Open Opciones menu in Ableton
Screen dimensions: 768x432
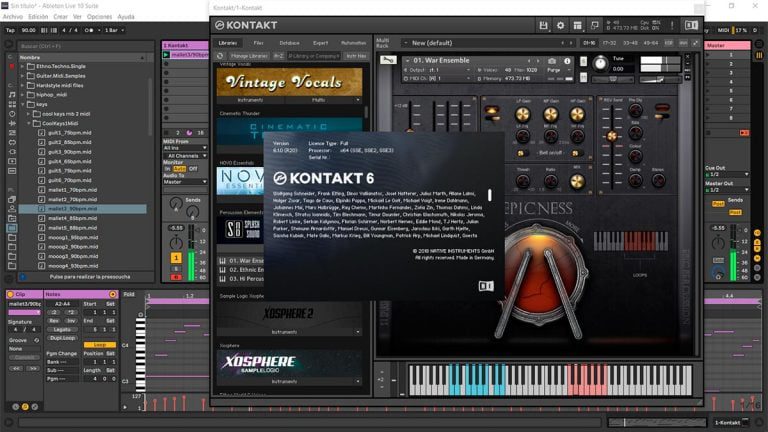[x=99, y=17]
